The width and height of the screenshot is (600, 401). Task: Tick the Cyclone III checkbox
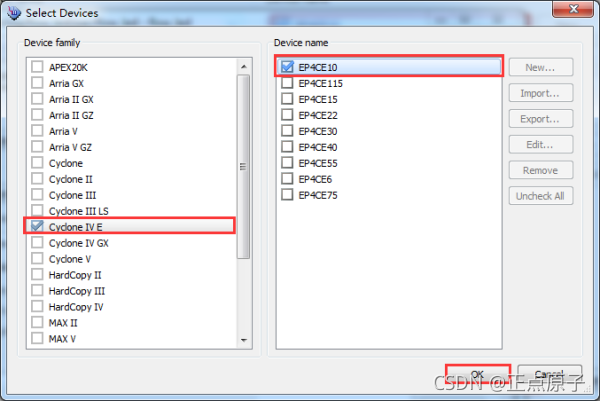(x=37, y=195)
